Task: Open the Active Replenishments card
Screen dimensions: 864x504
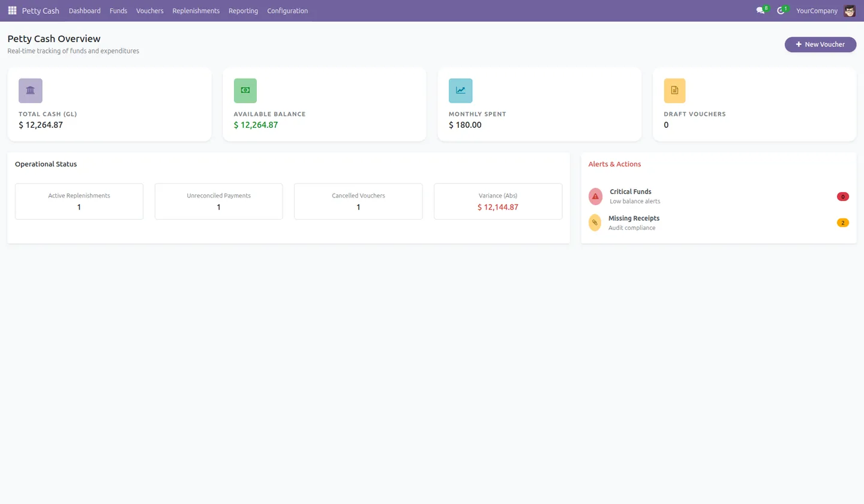Action: [x=79, y=202]
